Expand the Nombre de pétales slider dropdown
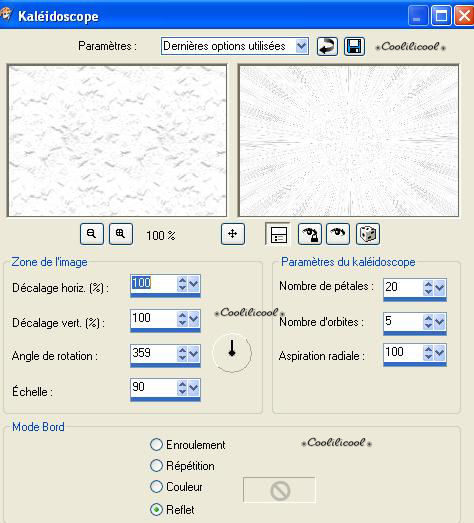 coord(440,287)
